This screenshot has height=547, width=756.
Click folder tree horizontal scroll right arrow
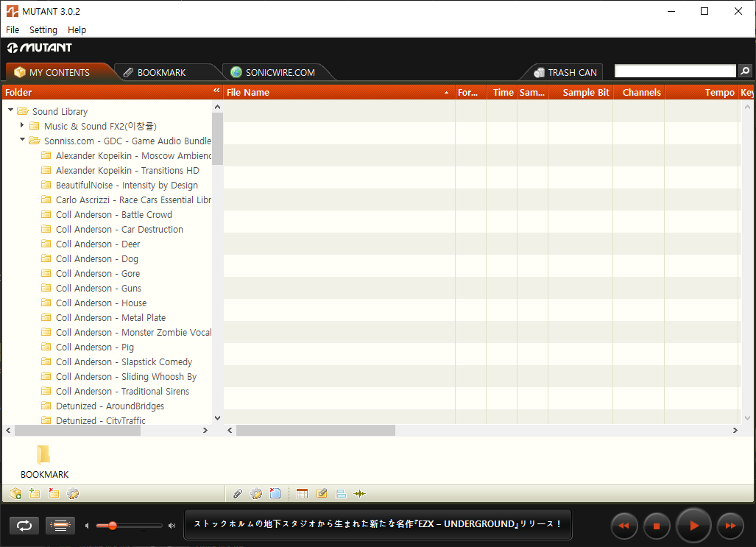[205, 430]
